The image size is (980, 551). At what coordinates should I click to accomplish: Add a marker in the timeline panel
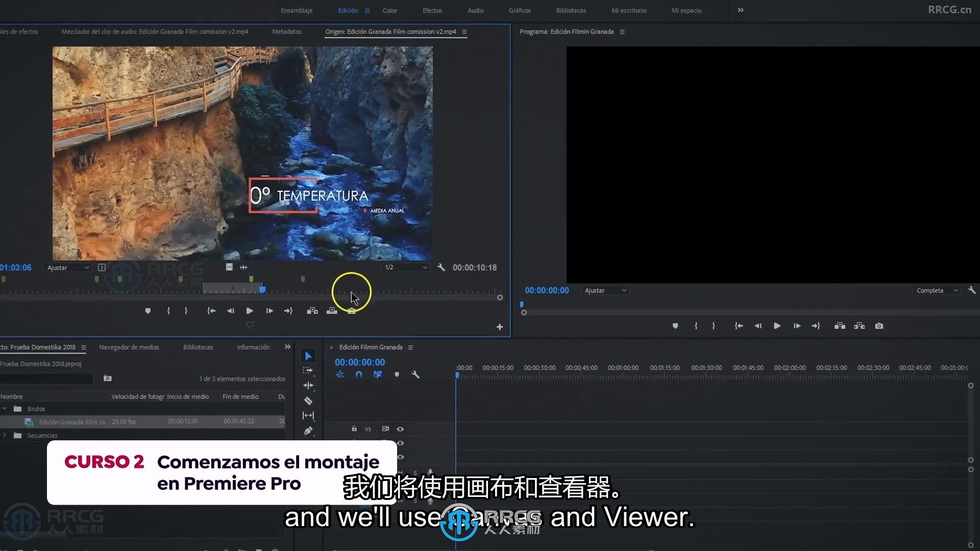397,374
